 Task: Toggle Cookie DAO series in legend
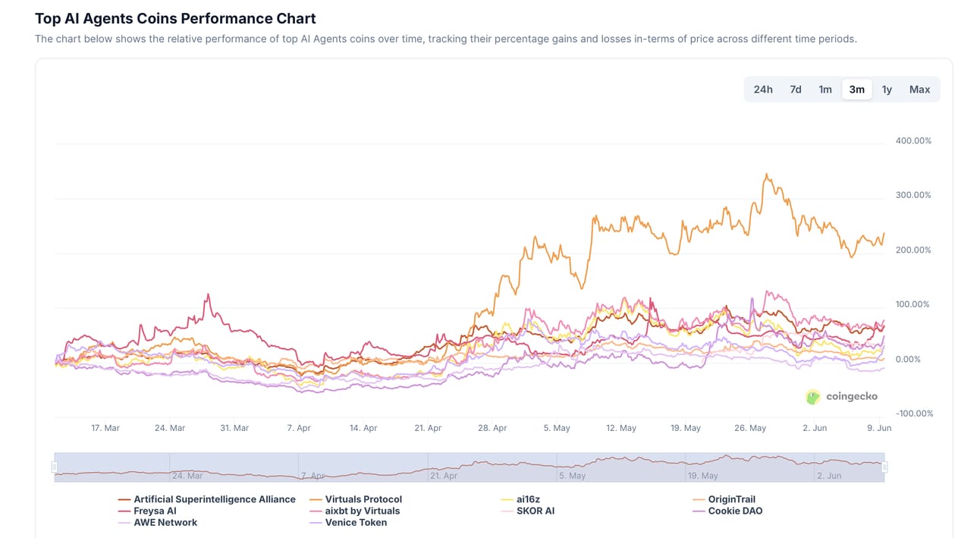tap(728, 511)
